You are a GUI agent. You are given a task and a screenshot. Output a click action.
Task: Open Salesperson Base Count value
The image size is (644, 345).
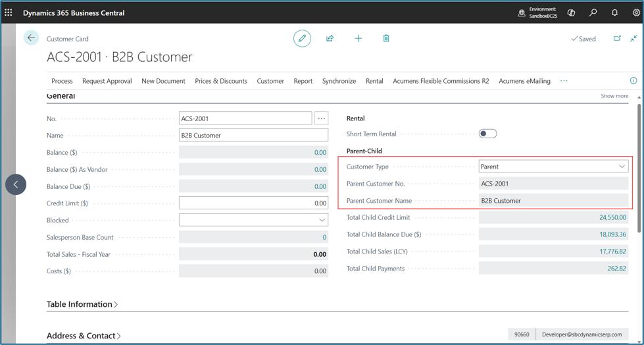click(x=324, y=237)
